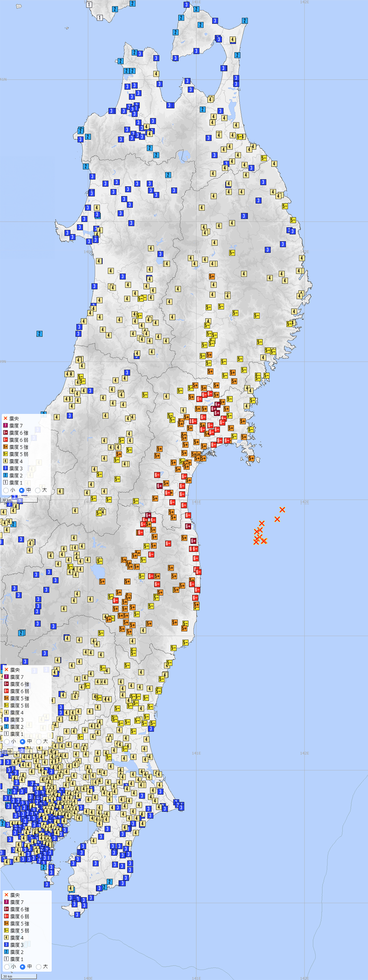Click the 震度6弱 label in the bottom legend
The image size is (368, 980).
(x=19, y=917)
